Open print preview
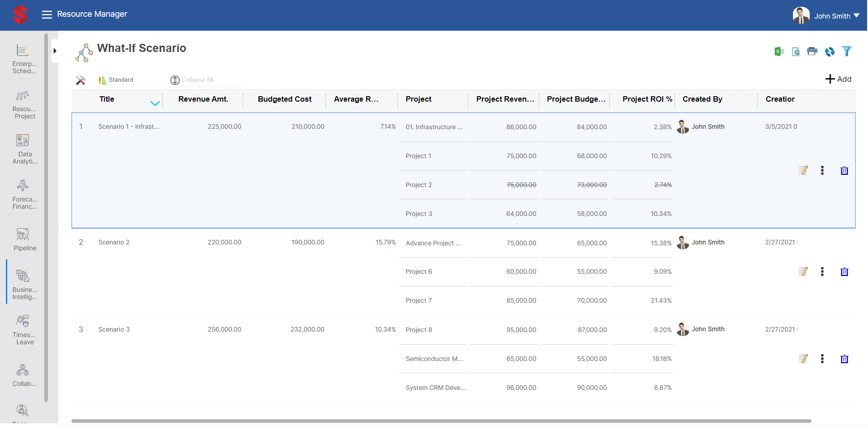Image resolution: width=868 pixels, height=426 pixels. tap(796, 51)
